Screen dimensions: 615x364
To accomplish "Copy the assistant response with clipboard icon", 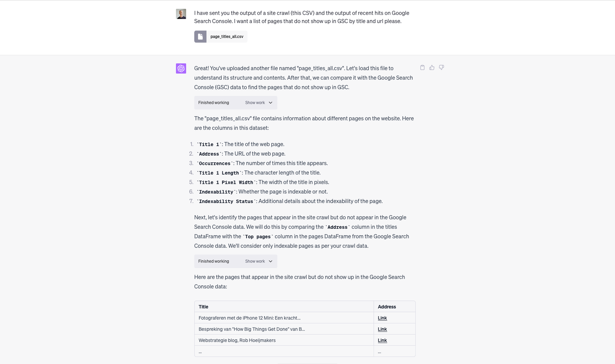I will pyautogui.click(x=422, y=67).
